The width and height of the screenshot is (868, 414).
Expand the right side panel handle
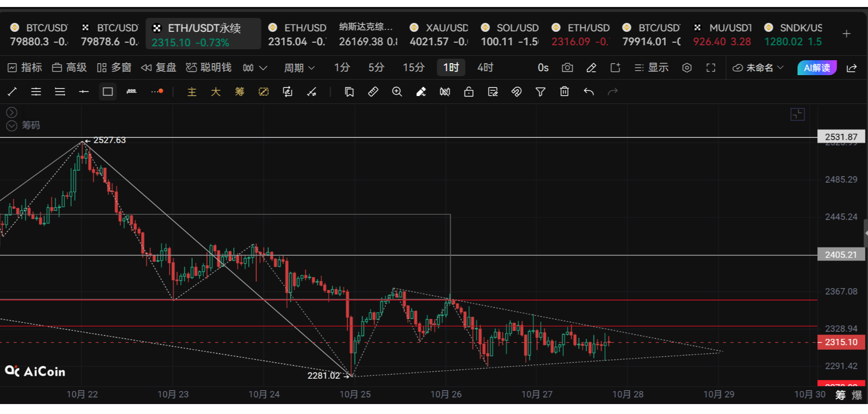(866, 233)
